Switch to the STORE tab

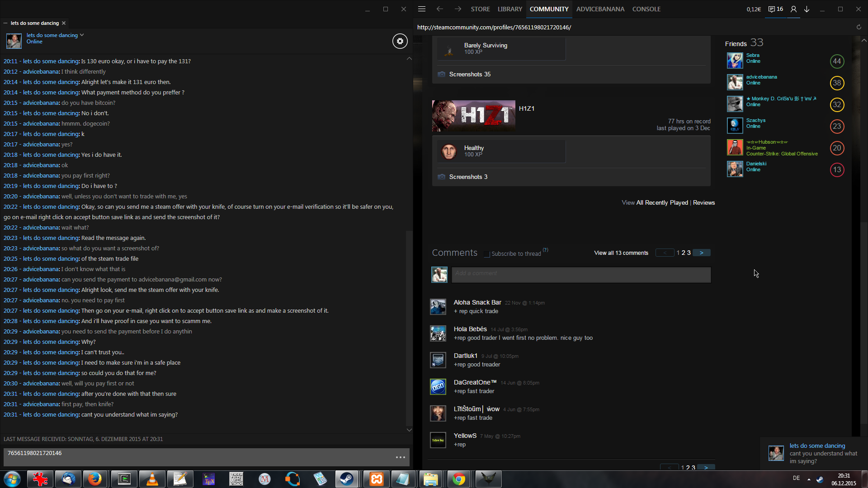480,9
